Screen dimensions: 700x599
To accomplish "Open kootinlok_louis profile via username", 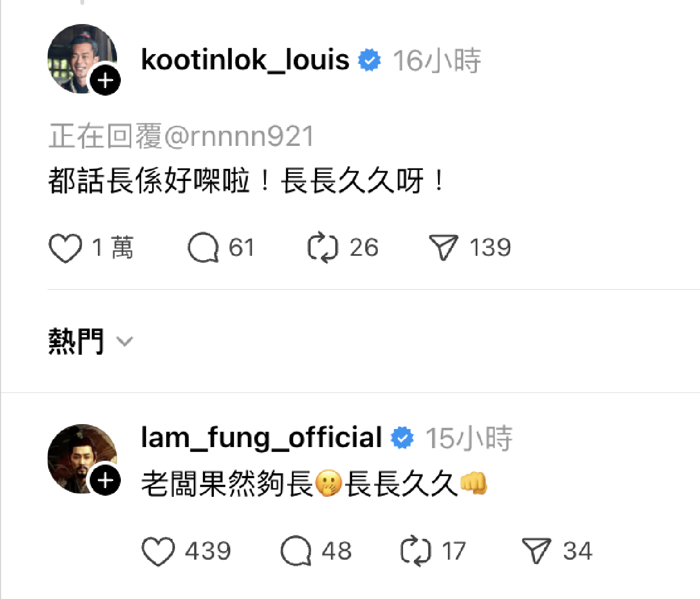I will 245,60.
